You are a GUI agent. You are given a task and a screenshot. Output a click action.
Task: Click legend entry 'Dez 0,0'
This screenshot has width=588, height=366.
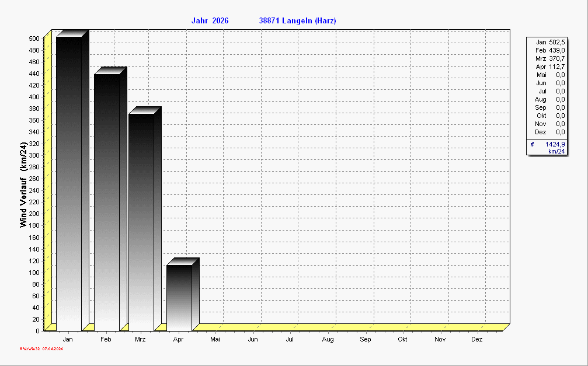coord(550,132)
